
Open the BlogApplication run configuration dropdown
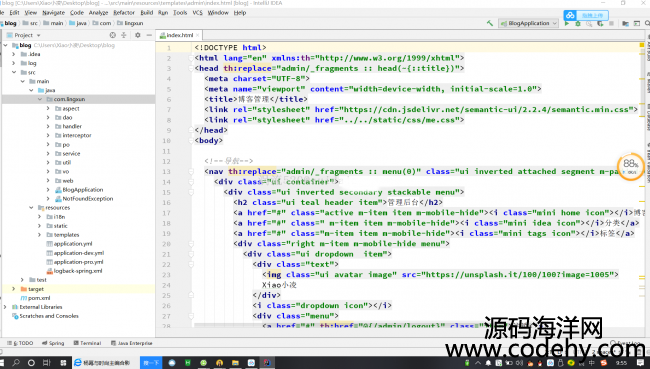529,24
